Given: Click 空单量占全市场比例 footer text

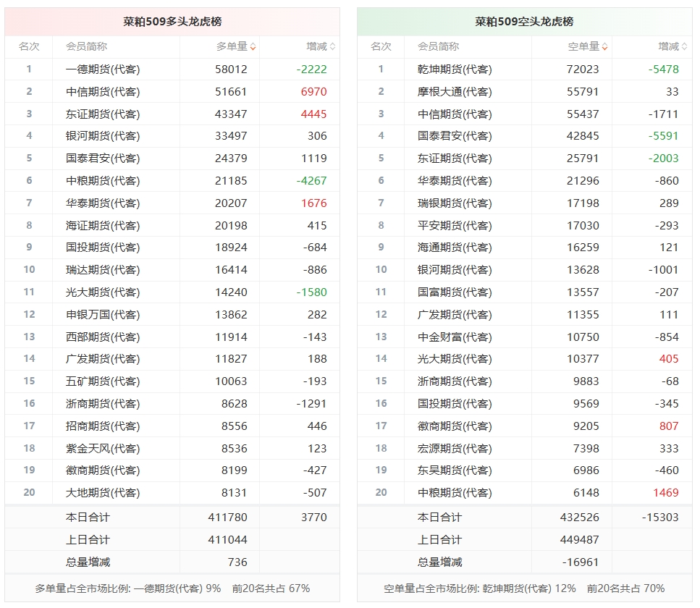Looking at the screenshot, I should coord(524,588).
